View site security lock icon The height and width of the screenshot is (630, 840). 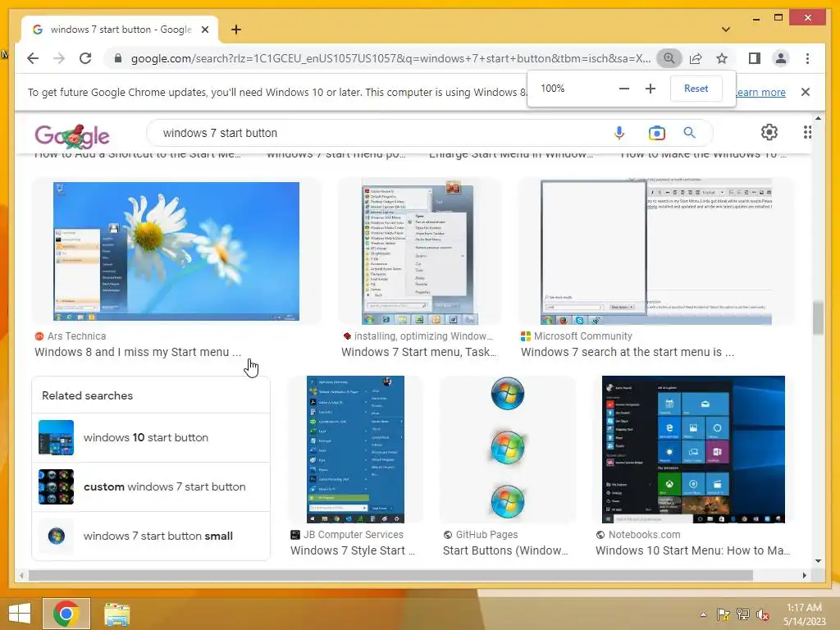[118, 58]
